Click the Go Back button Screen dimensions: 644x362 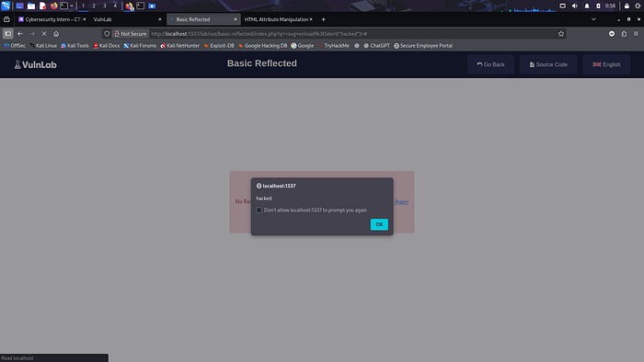[490, 64]
